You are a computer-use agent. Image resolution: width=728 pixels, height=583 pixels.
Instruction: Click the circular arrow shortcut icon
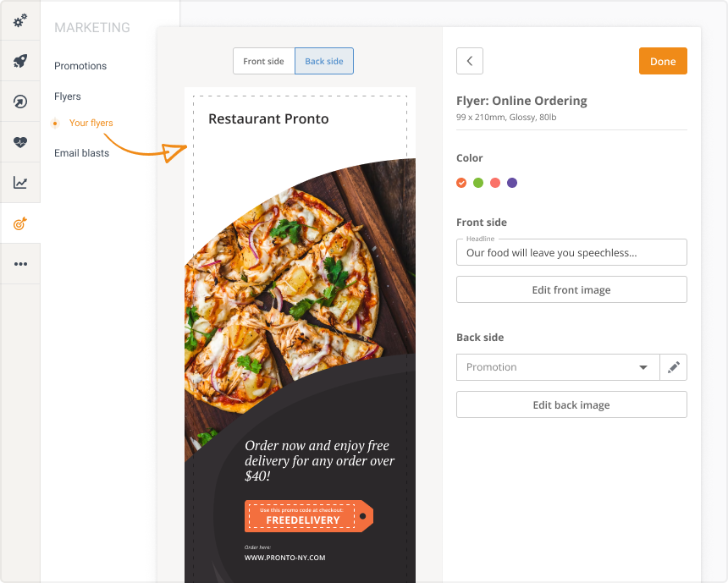pos(19,102)
